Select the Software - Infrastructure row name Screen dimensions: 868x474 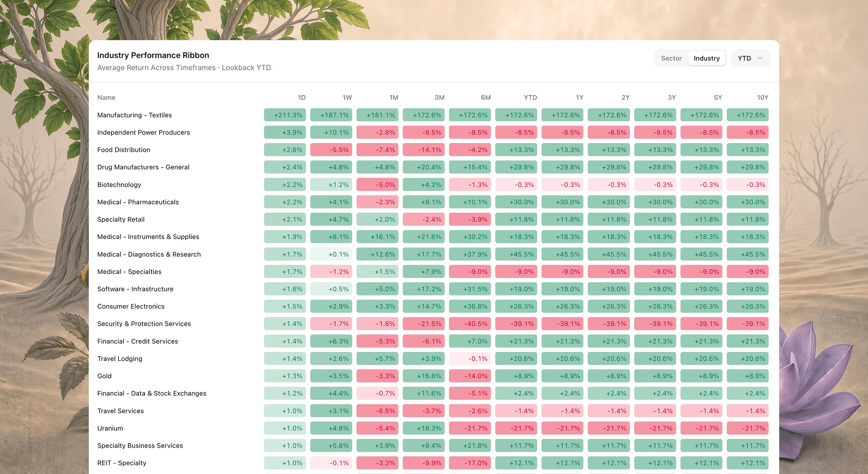coord(135,289)
